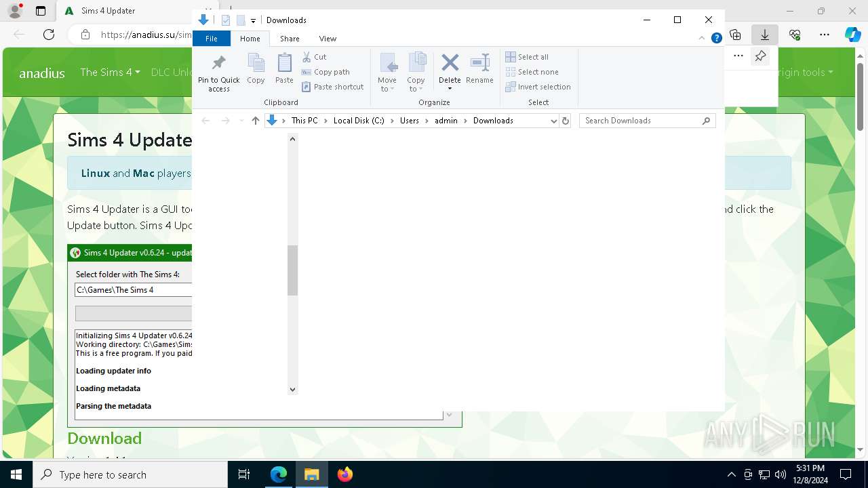Viewport: 868px width, 488px height.
Task: Open Customize Quick Access Toolbar dropdown
Action: [253, 21]
